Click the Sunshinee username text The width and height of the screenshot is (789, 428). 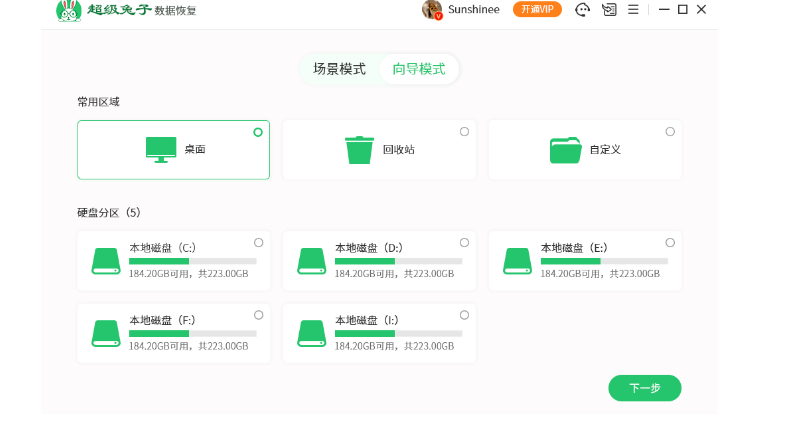477,10
